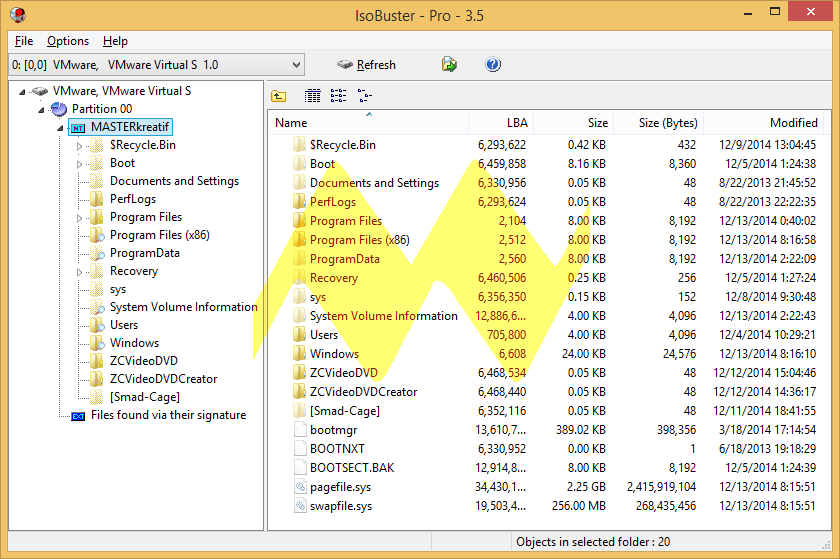Select ProgramData folder in tree
The height and width of the screenshot is (559, 840).
145,253
